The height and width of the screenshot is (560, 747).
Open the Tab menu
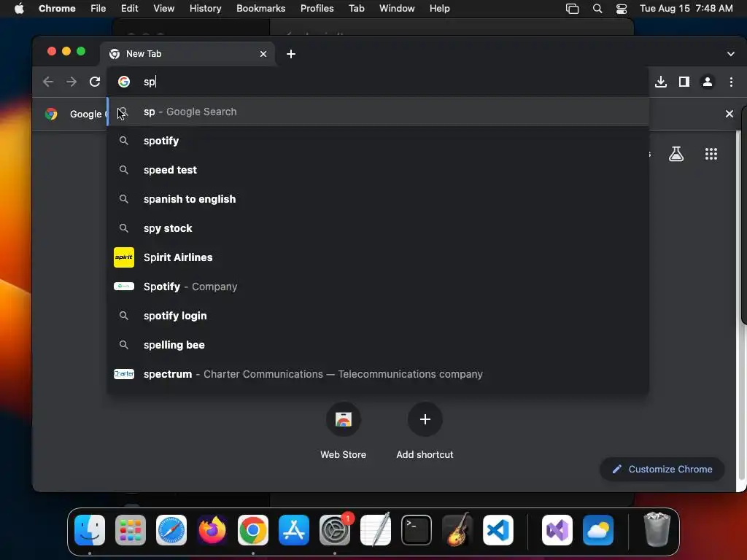click(x=356, y=8)
